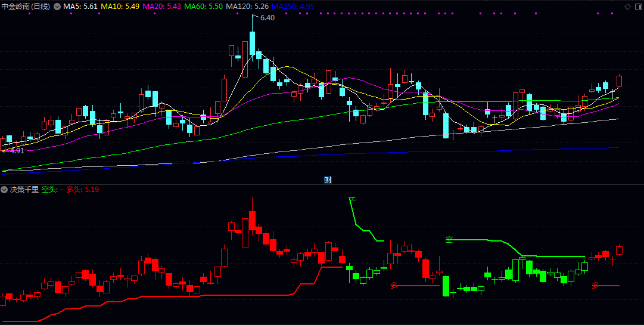
Task: Select the yellow MA10: 5.49 label
Action: pos(120,7)
